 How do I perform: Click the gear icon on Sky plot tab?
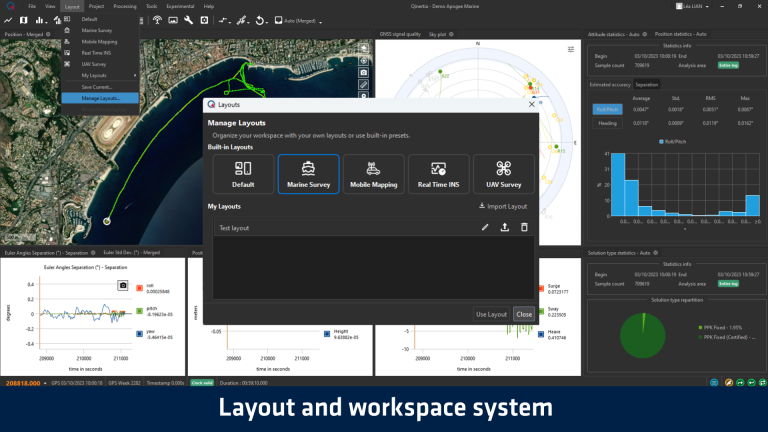click(x=451, y=34)
